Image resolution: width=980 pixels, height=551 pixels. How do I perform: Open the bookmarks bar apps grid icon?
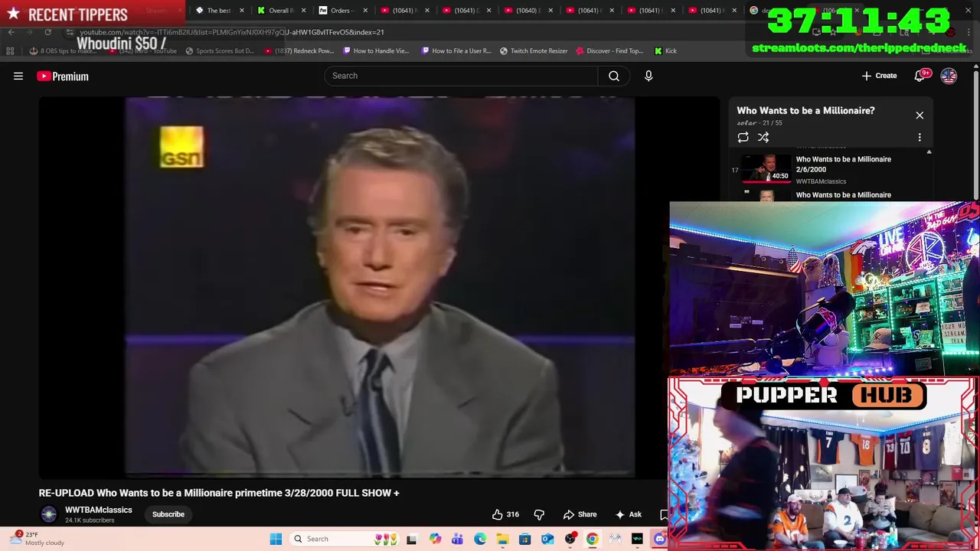pos(10,51)
